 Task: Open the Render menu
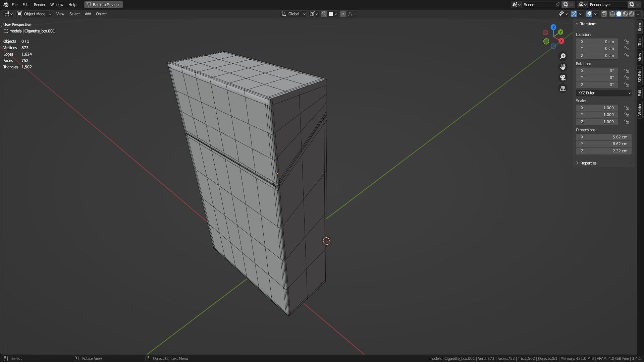coord(39,4)
